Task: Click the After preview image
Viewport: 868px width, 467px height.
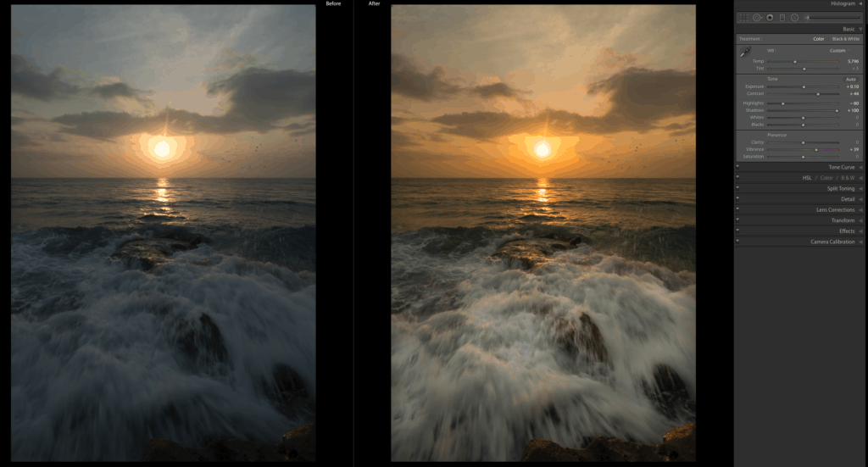Action: coord(542,233)
